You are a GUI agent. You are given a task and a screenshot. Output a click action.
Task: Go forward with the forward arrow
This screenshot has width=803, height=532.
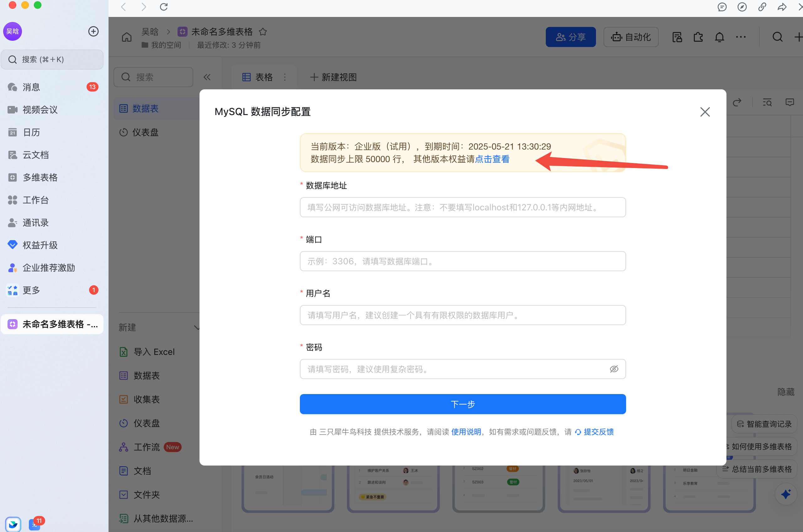pos(144,7)
